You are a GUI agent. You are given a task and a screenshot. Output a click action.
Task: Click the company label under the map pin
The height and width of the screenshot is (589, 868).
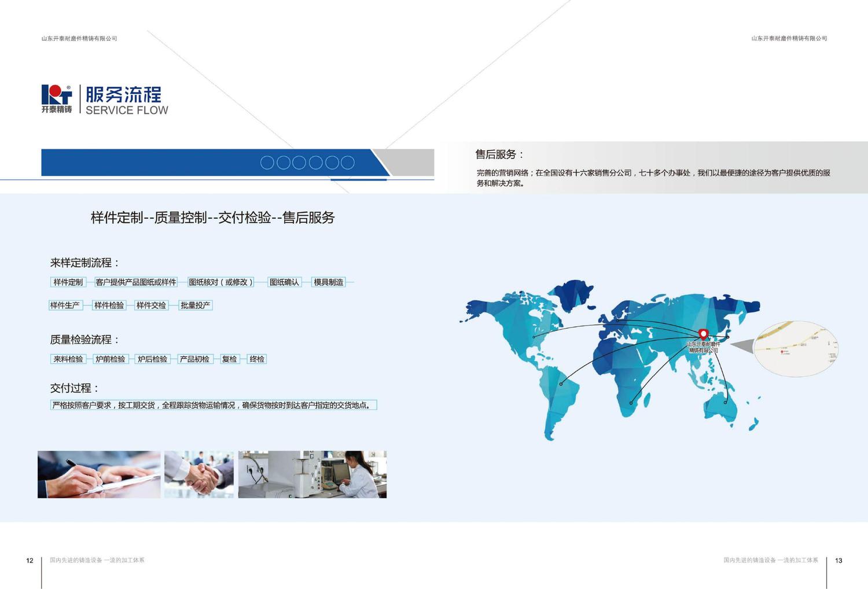[704, 347]
